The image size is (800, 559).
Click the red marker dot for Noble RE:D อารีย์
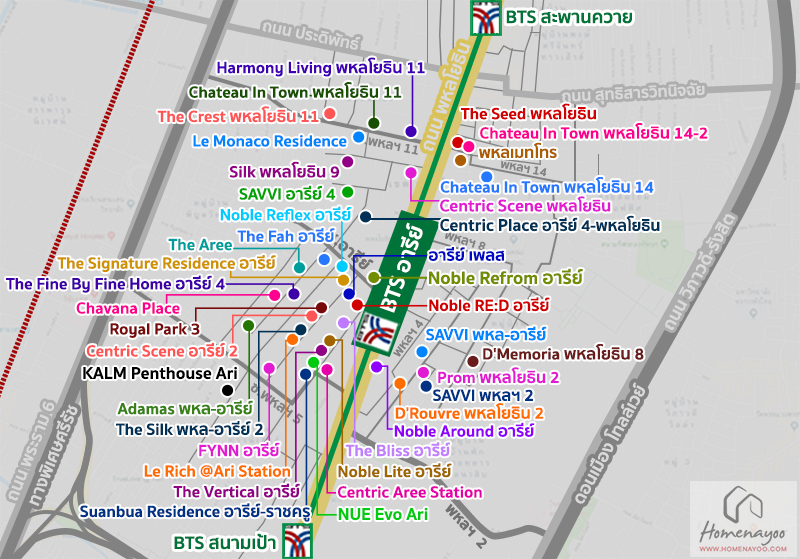tap(357, 305)
